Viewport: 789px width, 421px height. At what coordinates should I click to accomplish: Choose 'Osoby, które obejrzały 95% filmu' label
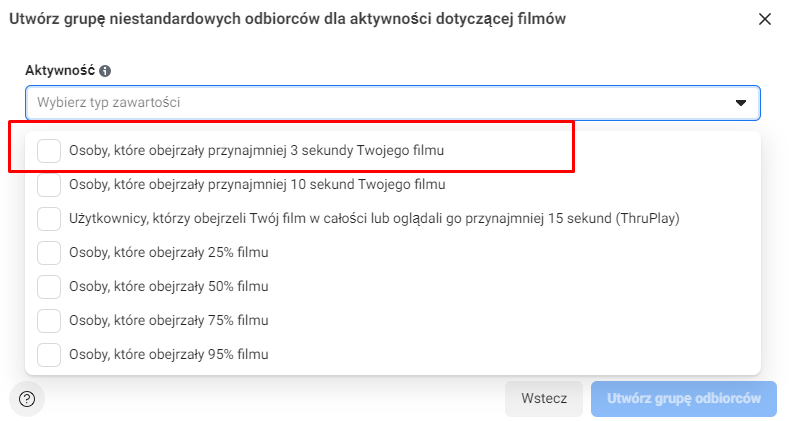pyautogui.click(x=169, y=355)
